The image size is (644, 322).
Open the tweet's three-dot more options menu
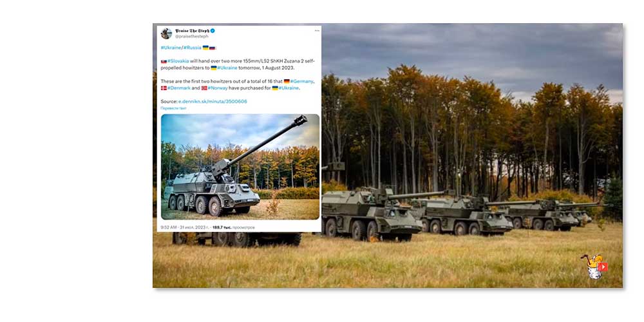[x=317, y=31]
